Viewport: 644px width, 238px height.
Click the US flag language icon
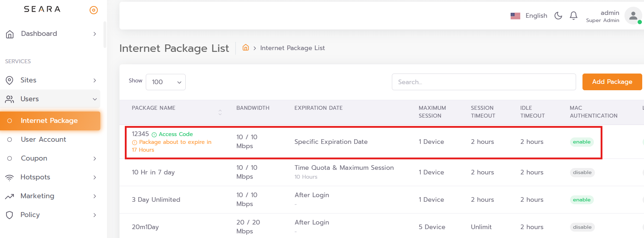point(515,16)
